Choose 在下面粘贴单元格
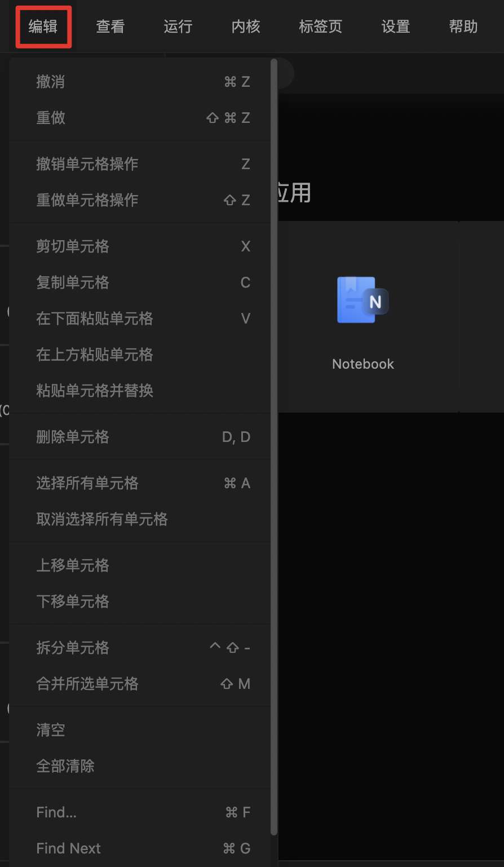Image resolution: width=504 pixels, height=867 pixels. click(x=140, y=319)
